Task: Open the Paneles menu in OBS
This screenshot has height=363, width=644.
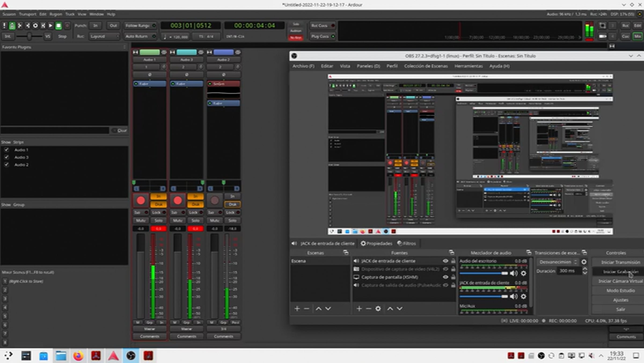Action: (x=368, y=66)
